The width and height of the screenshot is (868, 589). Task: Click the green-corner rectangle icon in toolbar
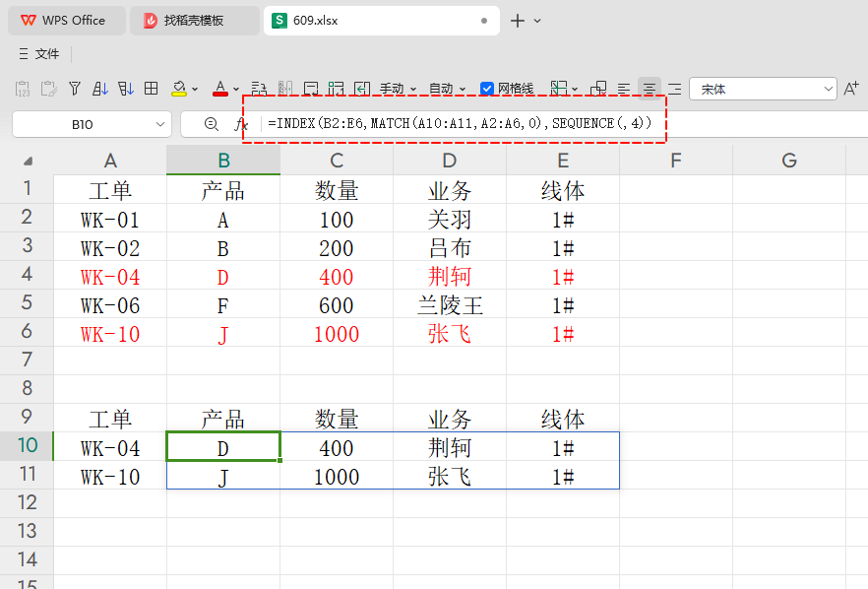(336, 89)
